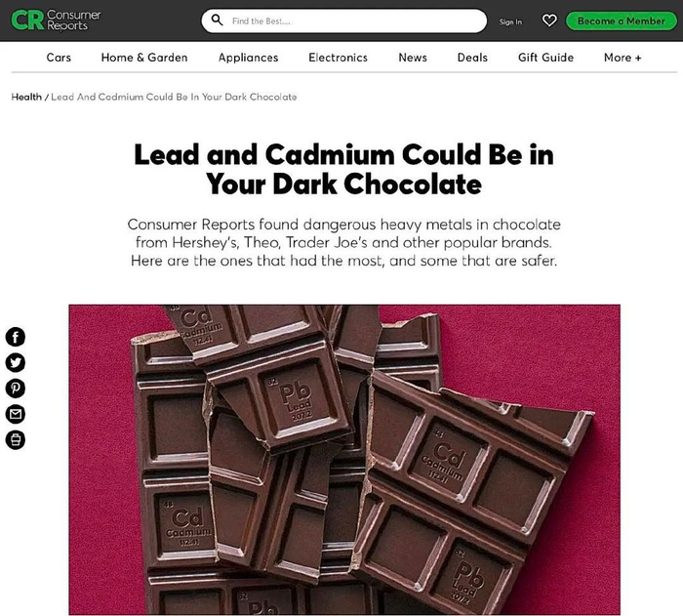
Task: Go to Appliances section
Action: coord(248,58)
